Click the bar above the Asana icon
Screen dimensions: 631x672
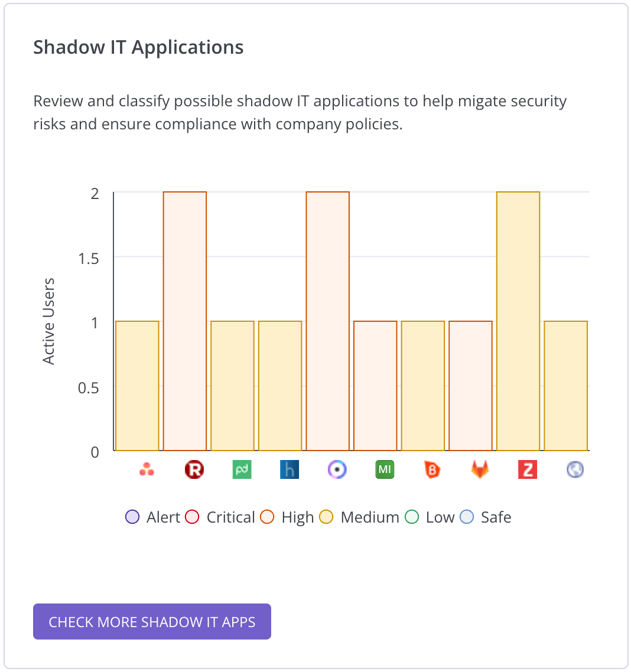coord(137,386)
